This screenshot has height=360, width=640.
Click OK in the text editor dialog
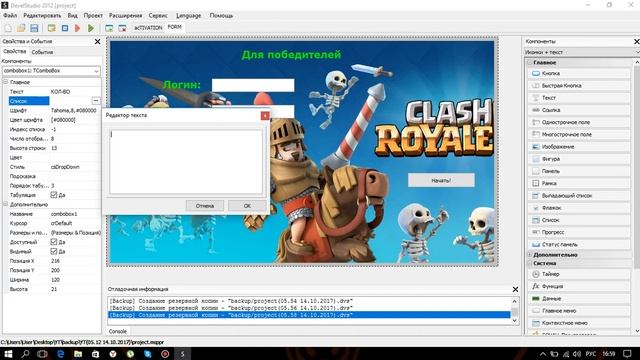pos(247,206)
